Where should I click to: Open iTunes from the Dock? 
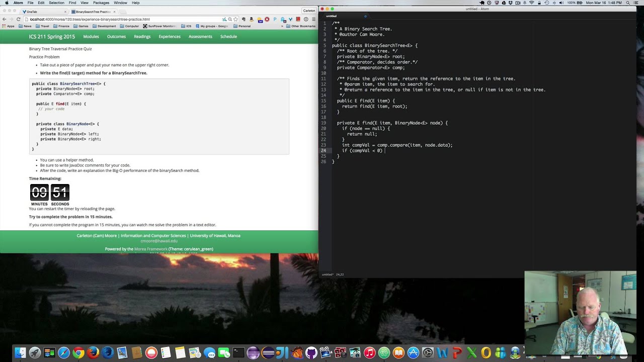point(369,353)
